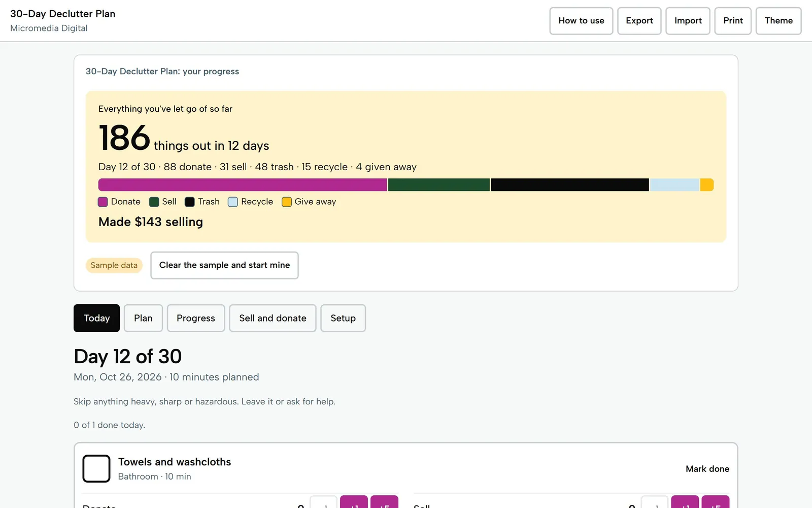Switch to the Plan tab

pos(143,318)
